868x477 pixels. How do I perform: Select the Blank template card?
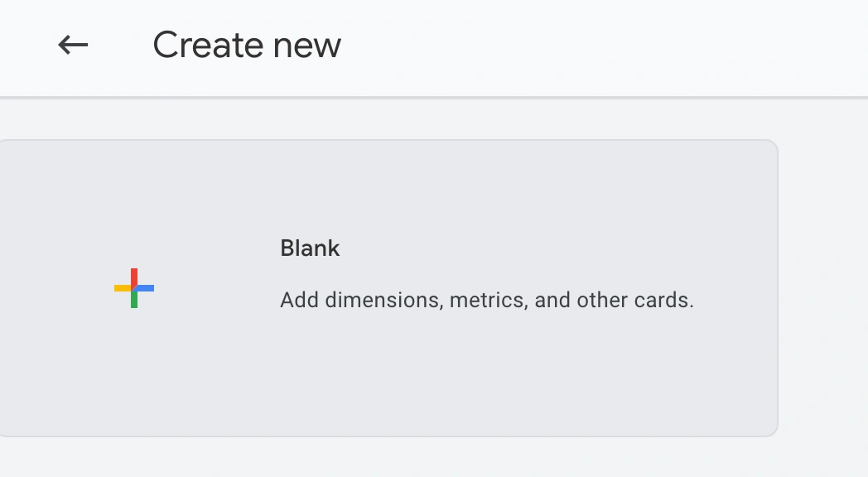[x=388, y=288]
